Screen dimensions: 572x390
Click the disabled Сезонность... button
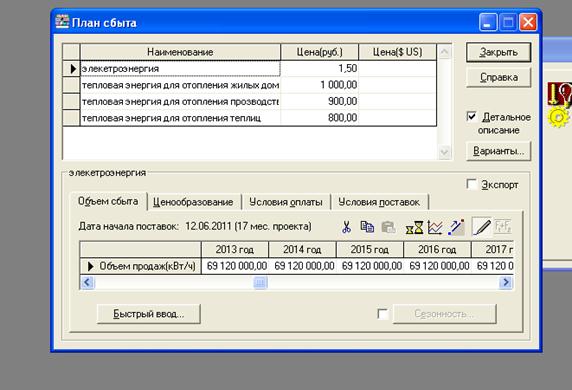[444, 314]
